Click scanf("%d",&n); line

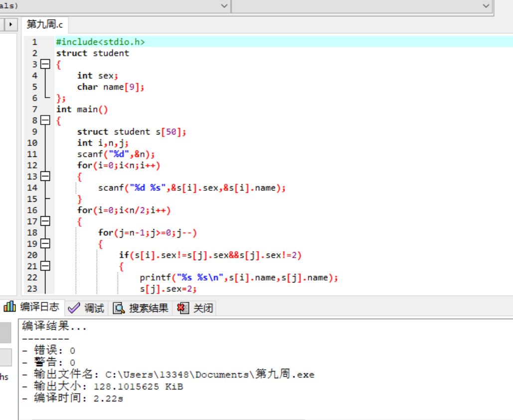[x=116, y=154]
